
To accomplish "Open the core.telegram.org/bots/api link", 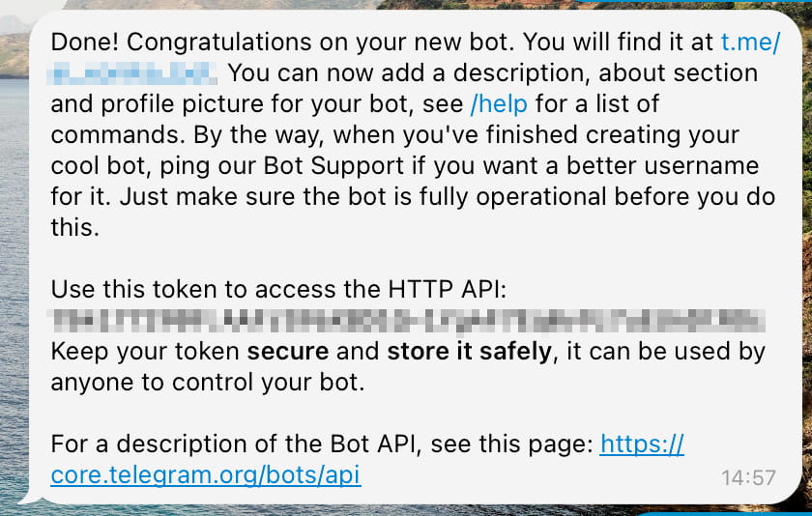I will [x=205, y=474].
